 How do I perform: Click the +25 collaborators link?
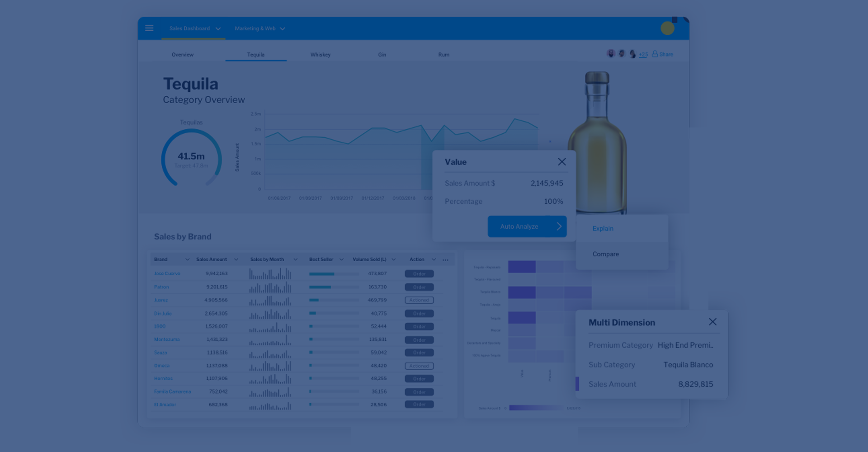point(643,54)
